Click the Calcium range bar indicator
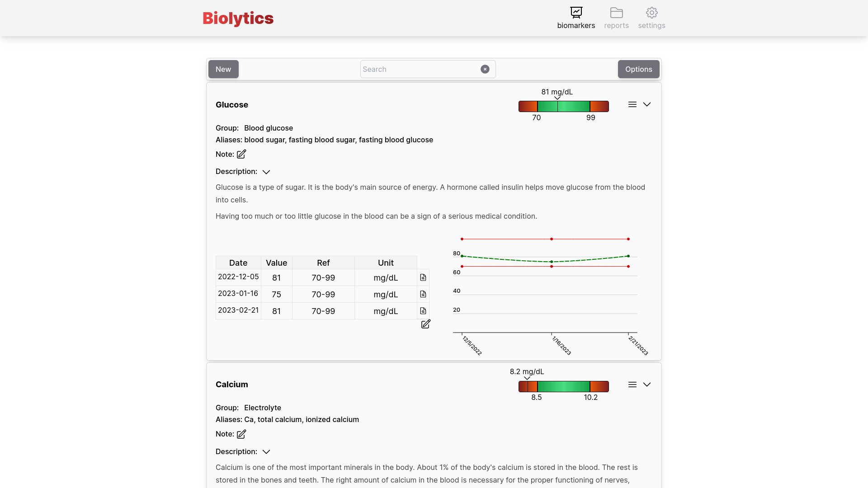The width and height of the screenshot is (868, 488). [x=563, y=386]
